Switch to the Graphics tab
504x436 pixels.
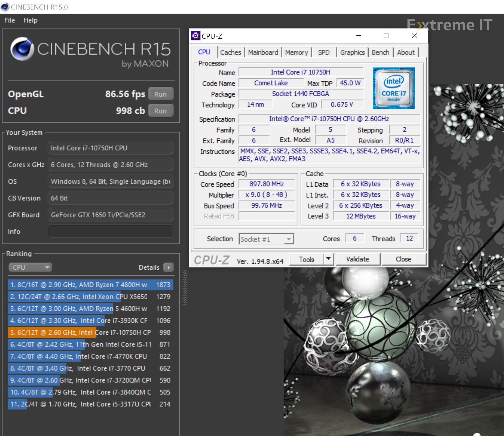coord(352,52)
